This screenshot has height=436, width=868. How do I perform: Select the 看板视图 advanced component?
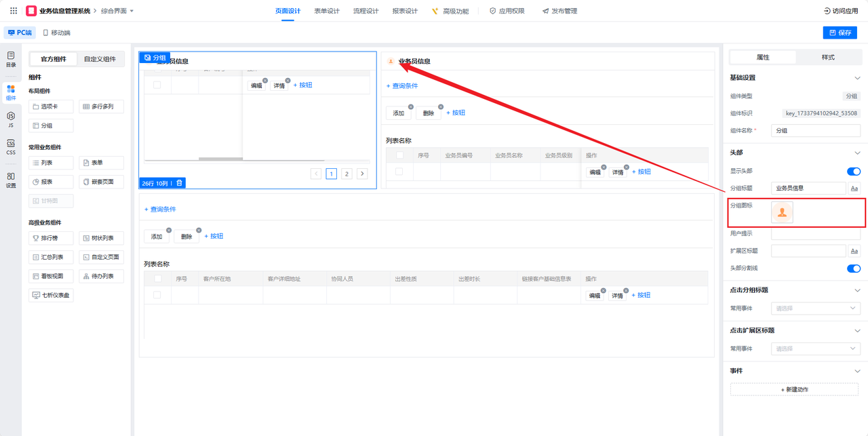(51, 276)
